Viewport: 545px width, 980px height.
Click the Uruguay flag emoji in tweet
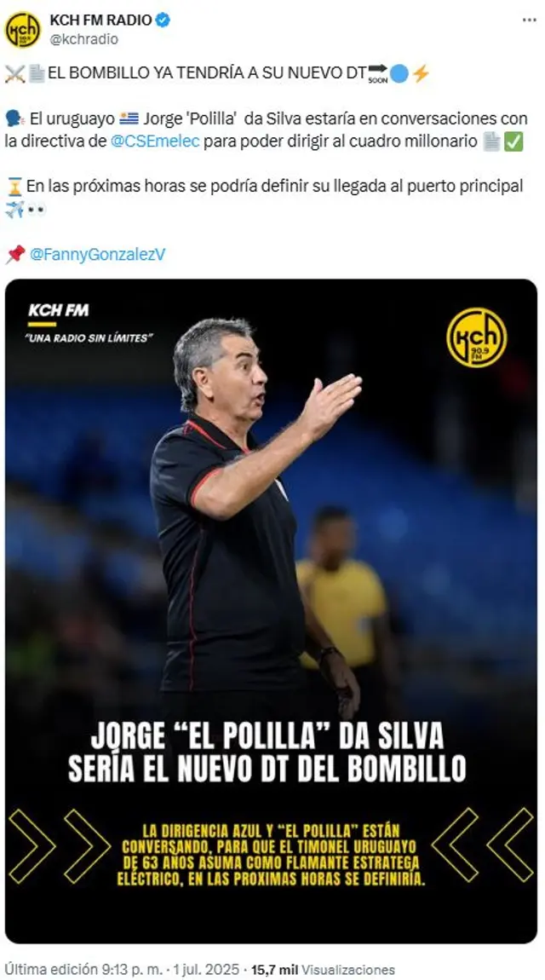pos(129,118)
